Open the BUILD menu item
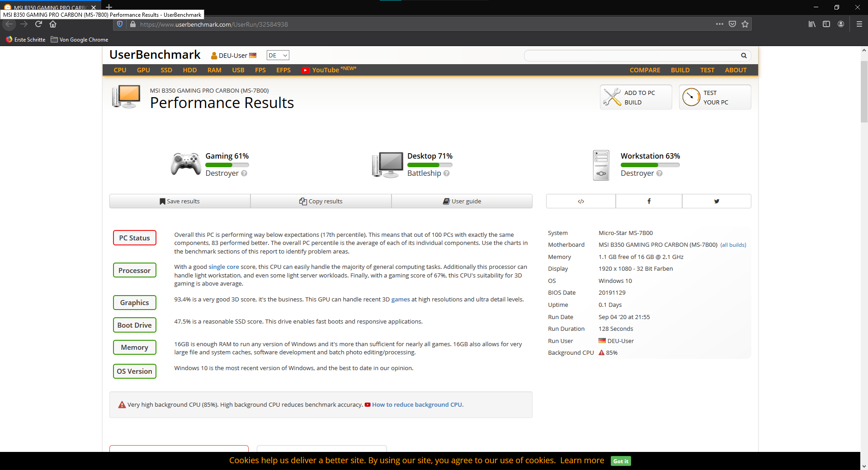 pos(680,70)
